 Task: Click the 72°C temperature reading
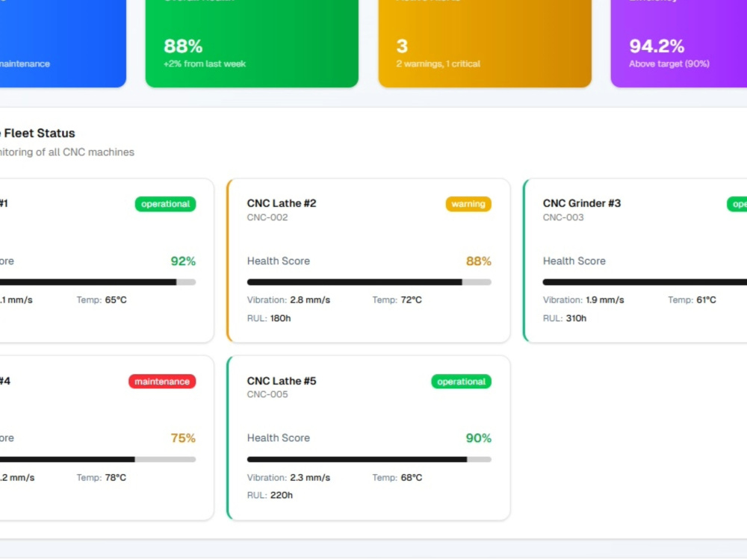411,300
